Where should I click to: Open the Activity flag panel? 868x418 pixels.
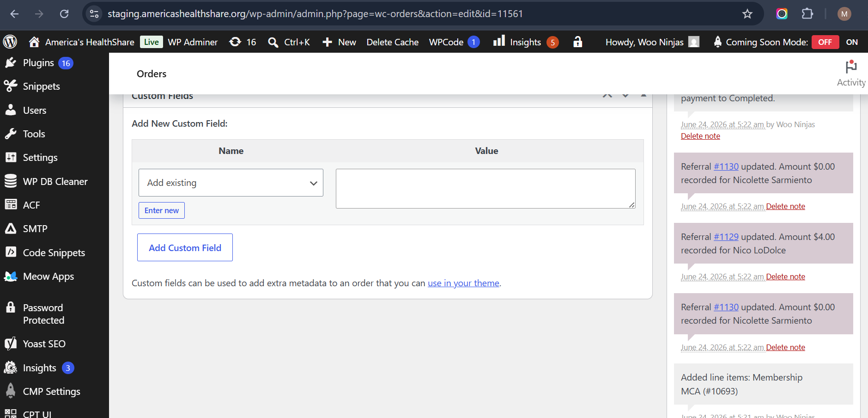851,74
